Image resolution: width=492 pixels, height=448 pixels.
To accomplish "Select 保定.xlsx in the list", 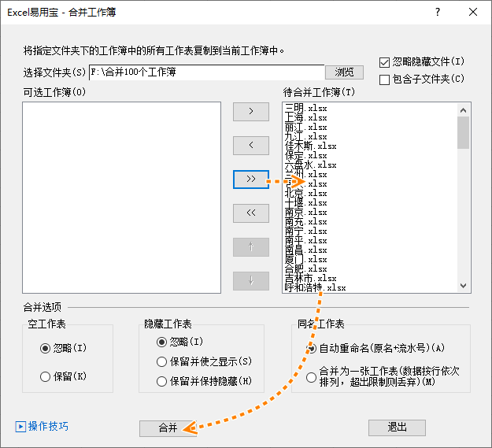I will (306, 155).
